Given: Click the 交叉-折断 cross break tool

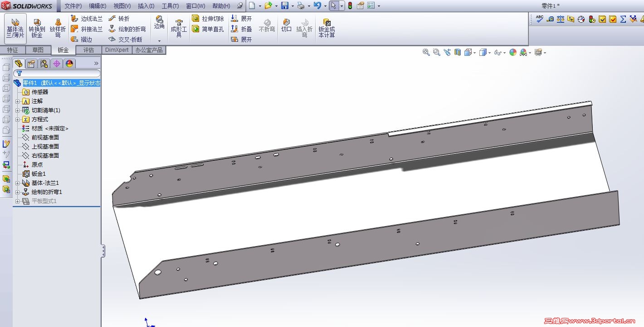Looking at the screenshot, I should (125, 40).
